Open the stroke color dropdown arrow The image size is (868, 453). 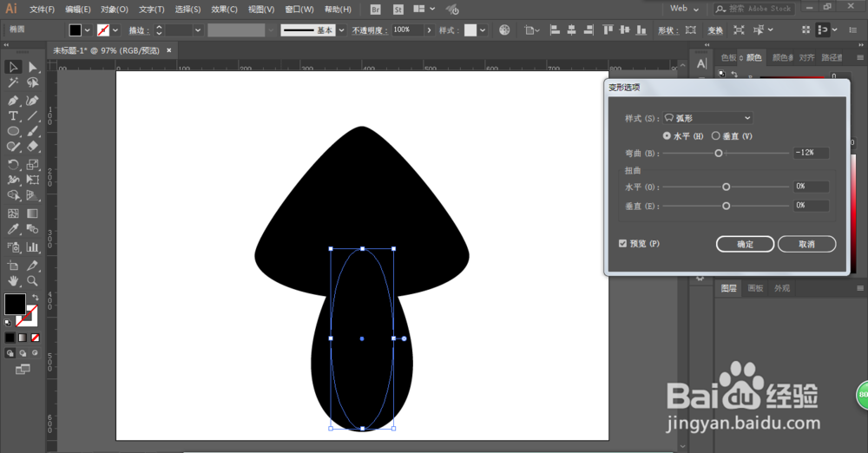pos(115,30)
